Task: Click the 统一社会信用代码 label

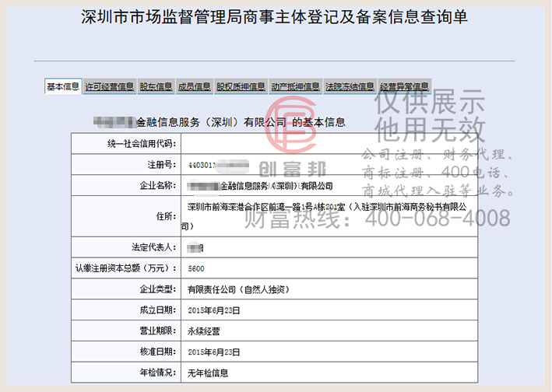Action: pos(142,143)
